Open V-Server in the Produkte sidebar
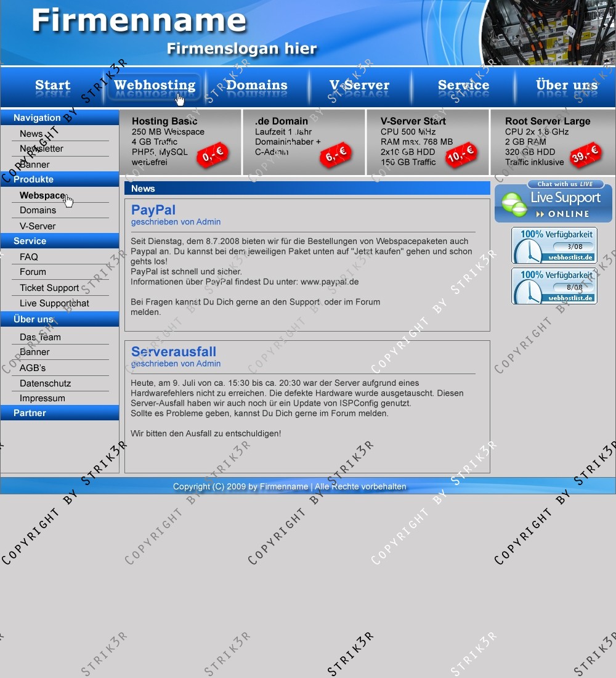 coord(38,226)
